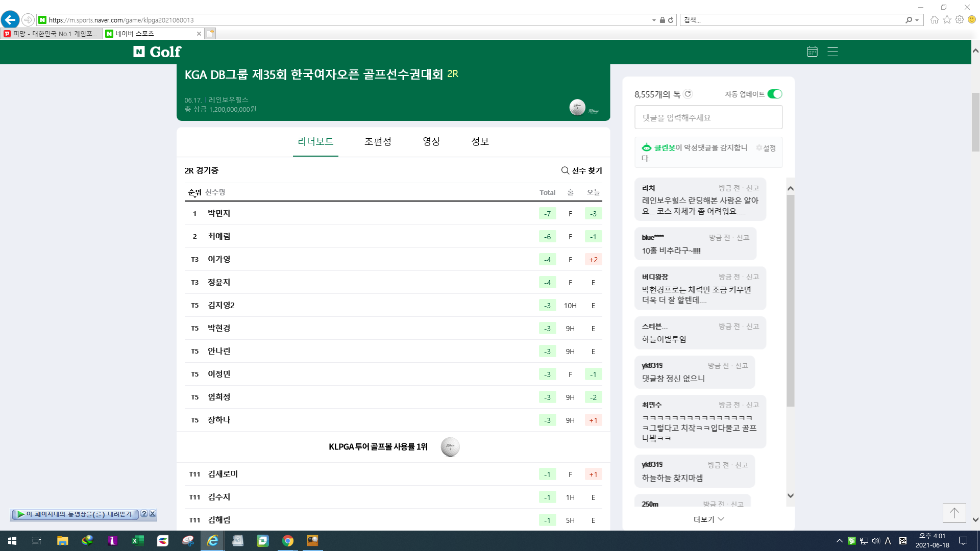Screen dimensions: 980x551
Task: Show hidden system tray icons
Action: click(x=839, y=541)
